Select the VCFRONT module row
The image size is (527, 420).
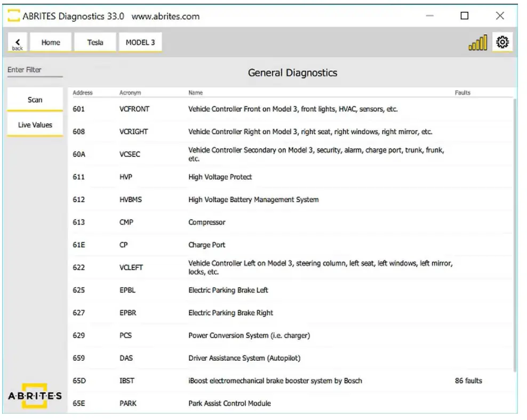tap(267, 108)
